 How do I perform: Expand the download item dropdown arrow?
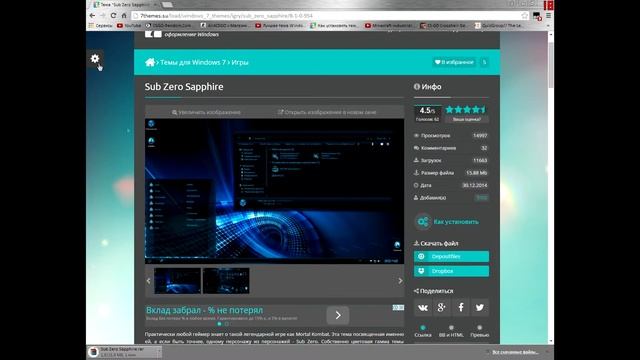pos(159,352)
